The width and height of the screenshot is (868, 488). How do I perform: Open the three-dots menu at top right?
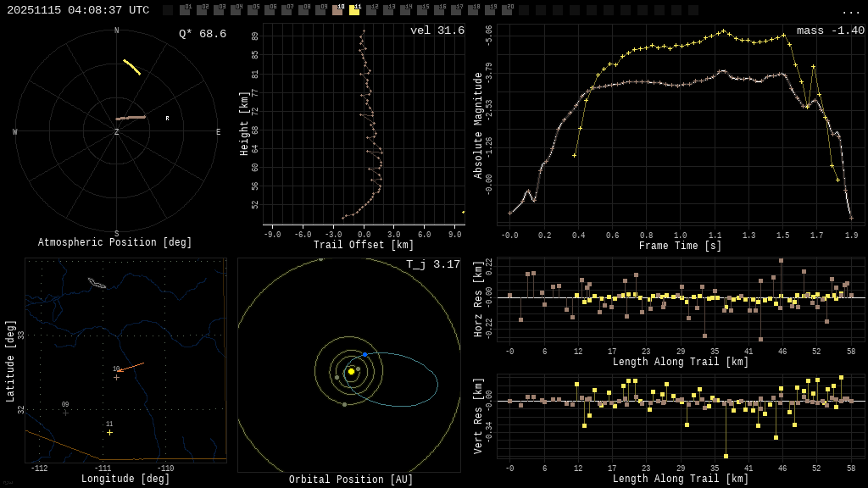850,11
